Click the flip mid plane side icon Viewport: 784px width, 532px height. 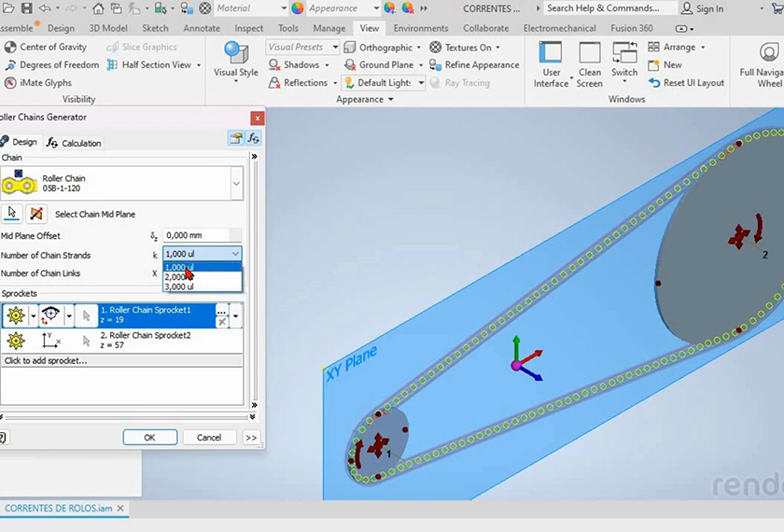click(x=35, y=214)
